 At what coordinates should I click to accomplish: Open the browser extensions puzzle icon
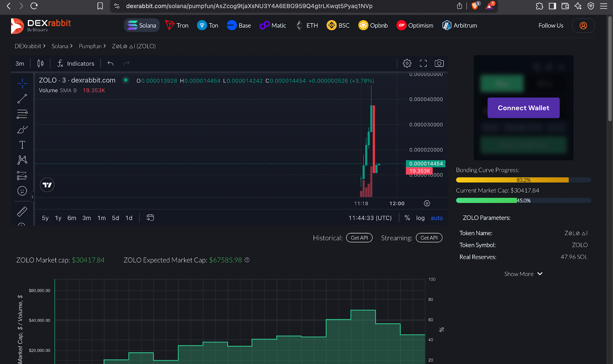coord(539,6)
